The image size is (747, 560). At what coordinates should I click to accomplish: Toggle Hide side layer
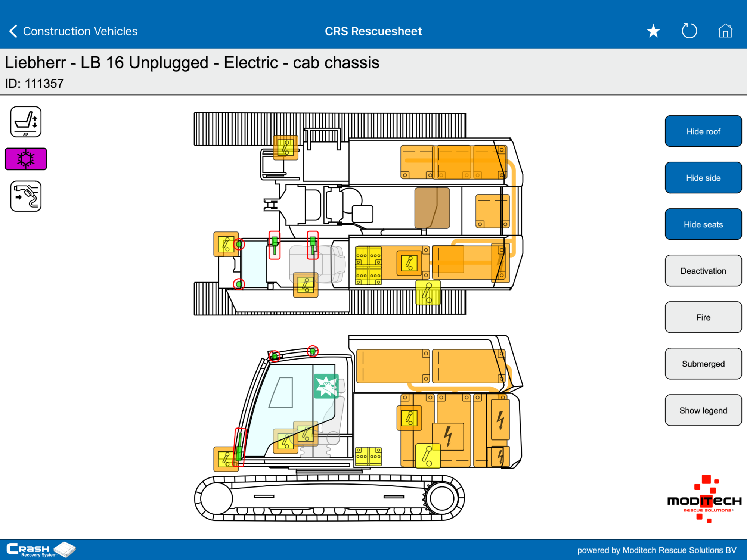point(703,178)
